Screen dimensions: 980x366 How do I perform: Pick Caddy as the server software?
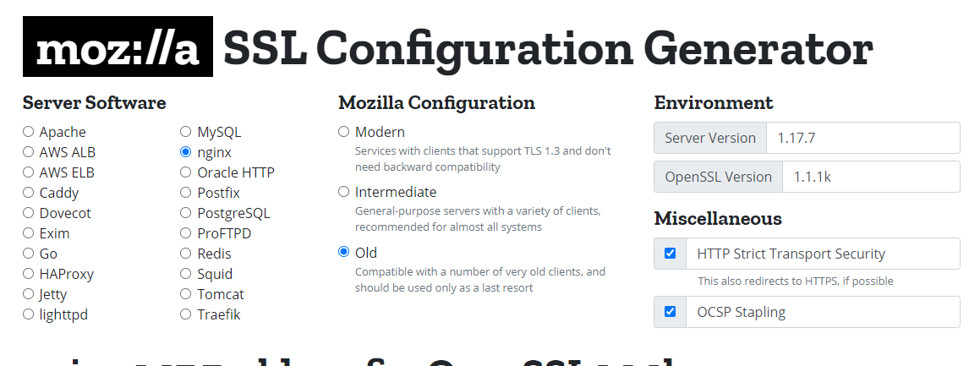tap(29, 193)
